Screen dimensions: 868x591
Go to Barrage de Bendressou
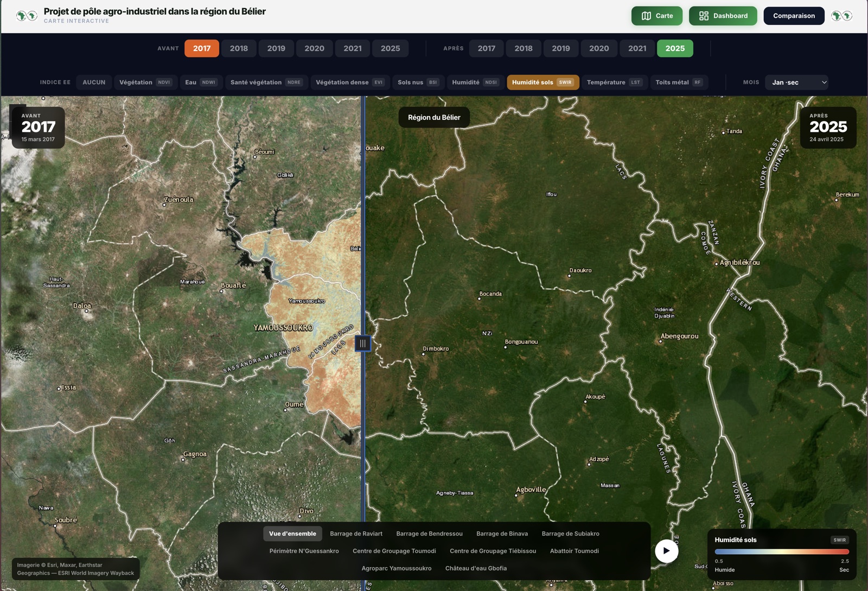[x=429, y=534]
